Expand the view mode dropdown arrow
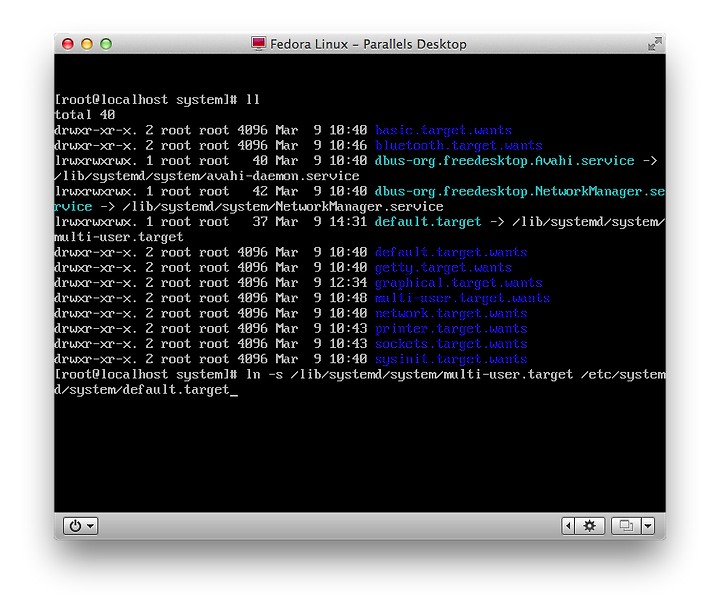The width and height of the screenshot is (720, 615). [x=648, y=526]
